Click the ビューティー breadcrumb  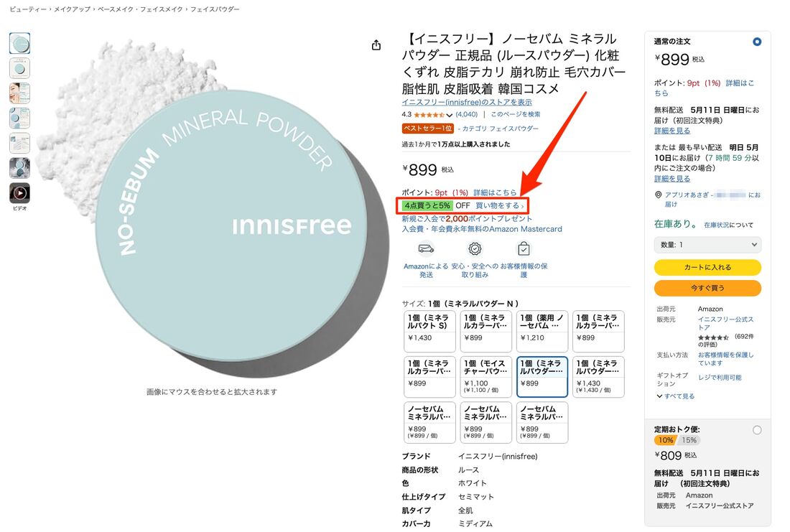(x=28, y=9)
